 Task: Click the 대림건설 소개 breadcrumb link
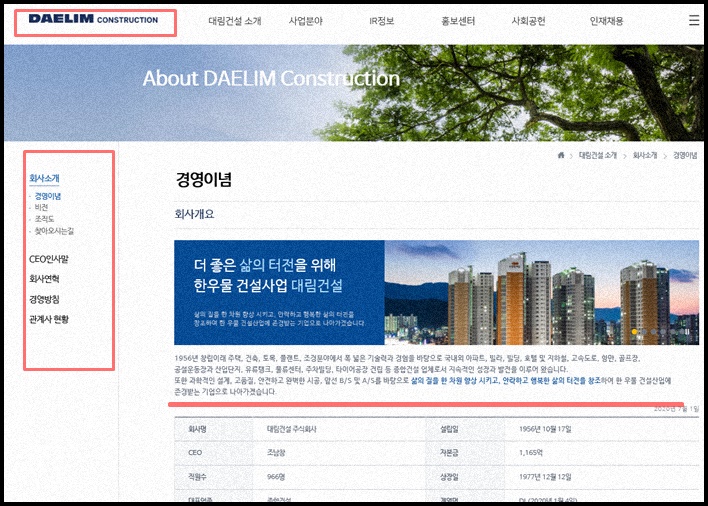click(x=598, y=155)
